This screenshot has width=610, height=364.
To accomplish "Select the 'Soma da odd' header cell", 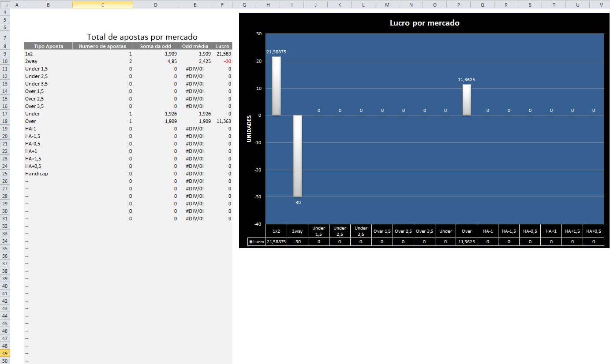I will tap(155, 46).
